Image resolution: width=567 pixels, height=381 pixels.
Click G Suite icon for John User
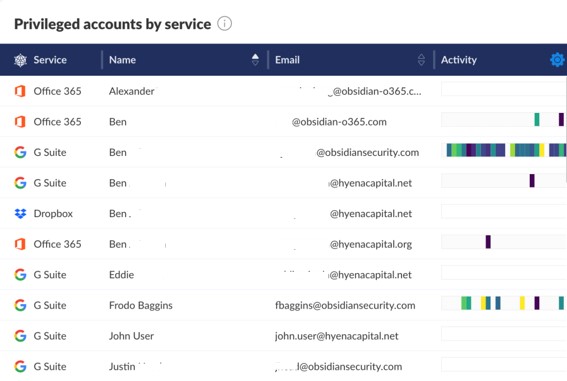[20, 336]
